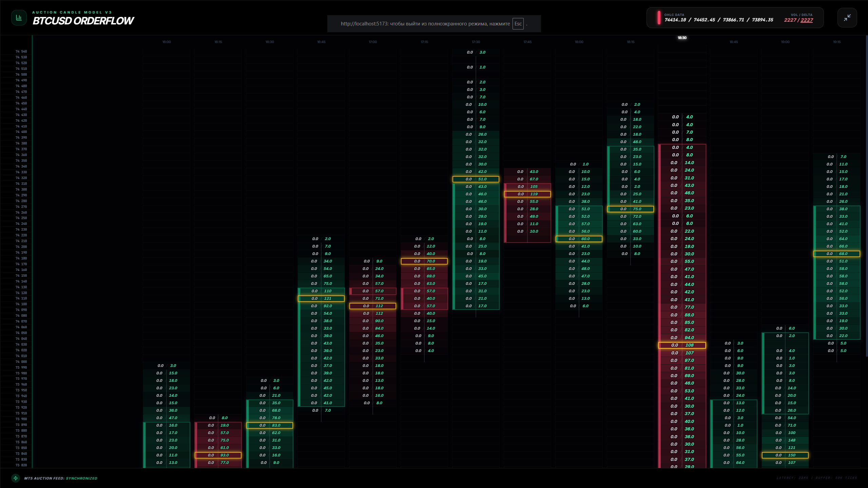This screenshot has height=488, width=868.
Task: Select the 17:00 time column header
Action: [373, 42]
